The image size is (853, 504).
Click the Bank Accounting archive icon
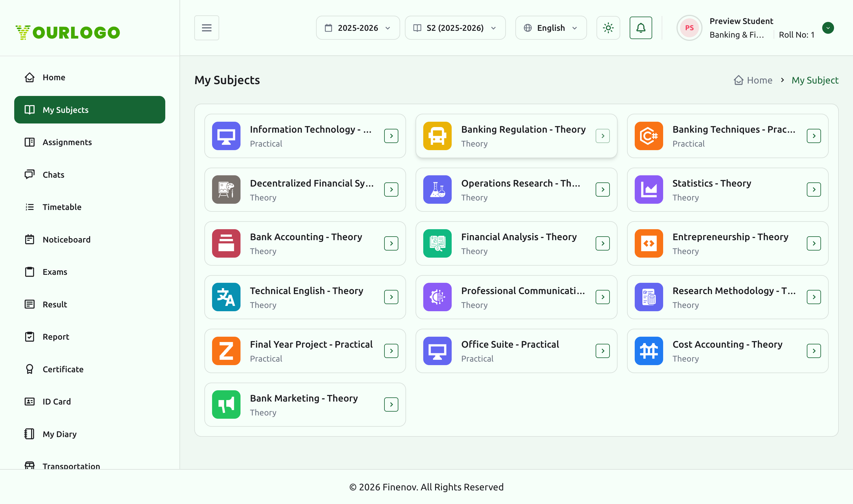click(x=226, y=243)
